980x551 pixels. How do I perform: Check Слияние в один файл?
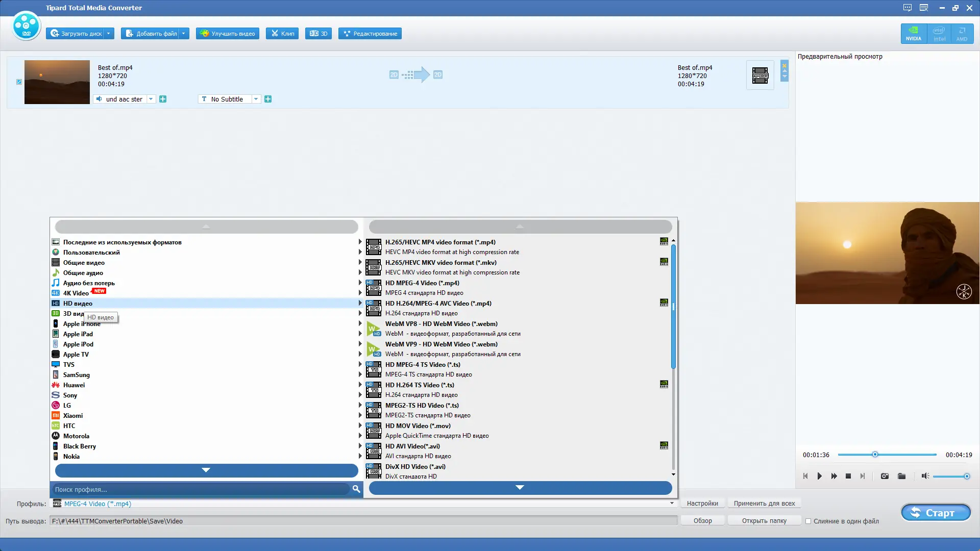[809, 521]
